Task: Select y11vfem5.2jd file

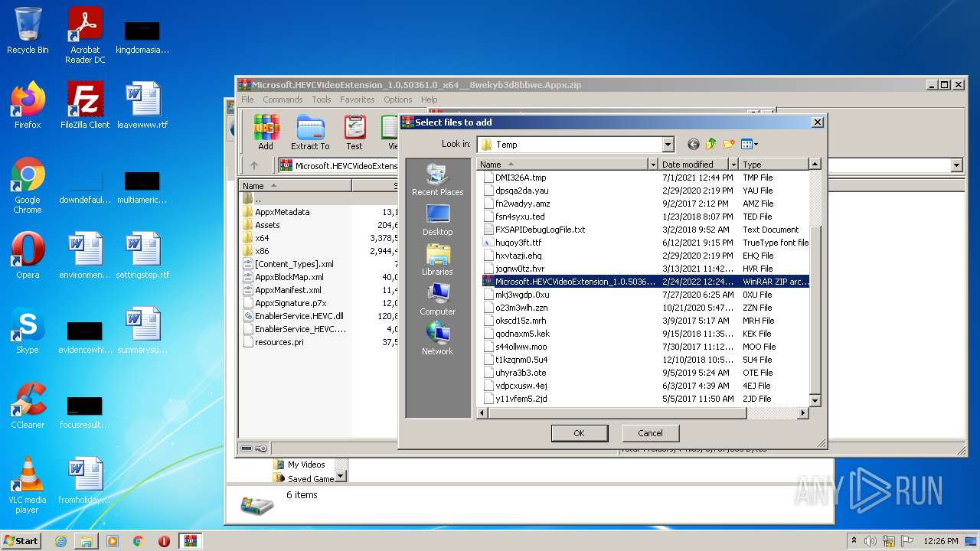Action: pyautogui.click(x=521, y=399)
